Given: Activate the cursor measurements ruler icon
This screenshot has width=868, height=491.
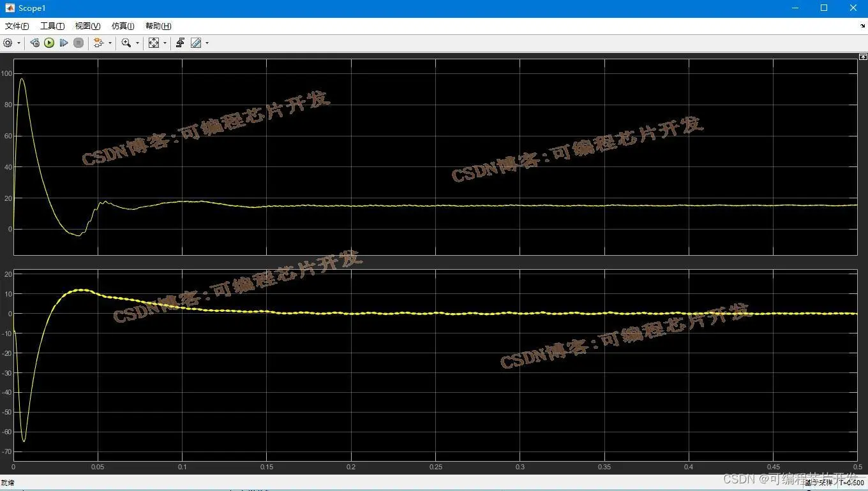Looking at the screenshot, I should click(196, 43).
